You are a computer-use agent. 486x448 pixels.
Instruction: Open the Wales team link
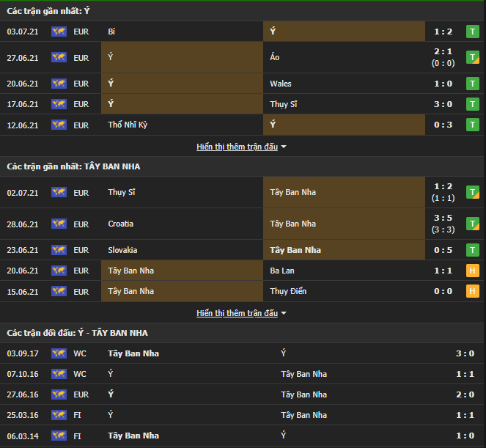coord(280,84)
